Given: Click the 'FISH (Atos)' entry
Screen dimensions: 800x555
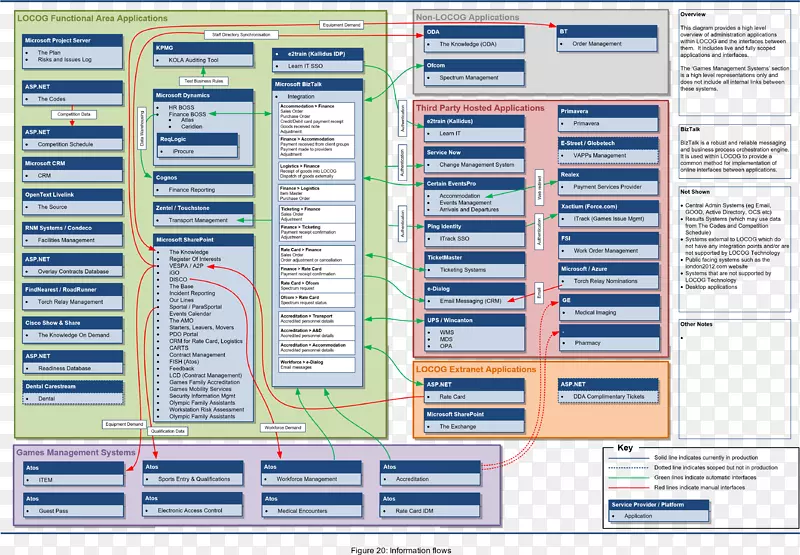Looking at the screenshot, I should tap(184, 362).
